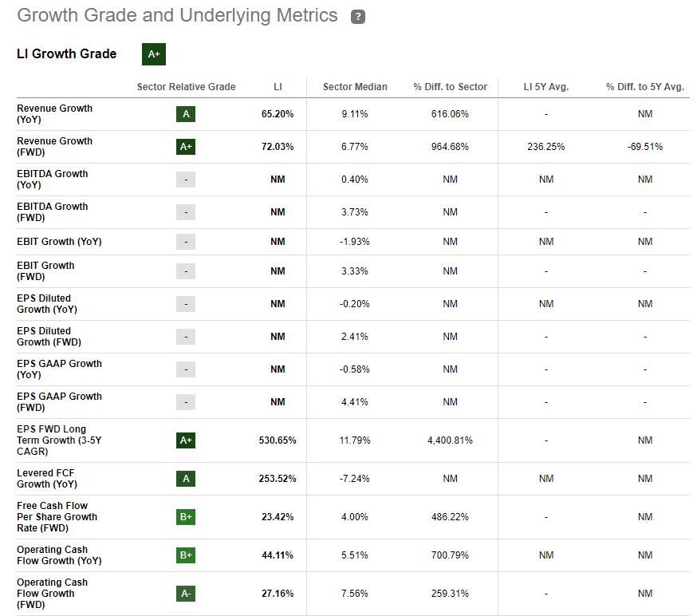The image size is (697, 616).
Task: Select the 11.79% sector median value
Action: click(355, 440)
